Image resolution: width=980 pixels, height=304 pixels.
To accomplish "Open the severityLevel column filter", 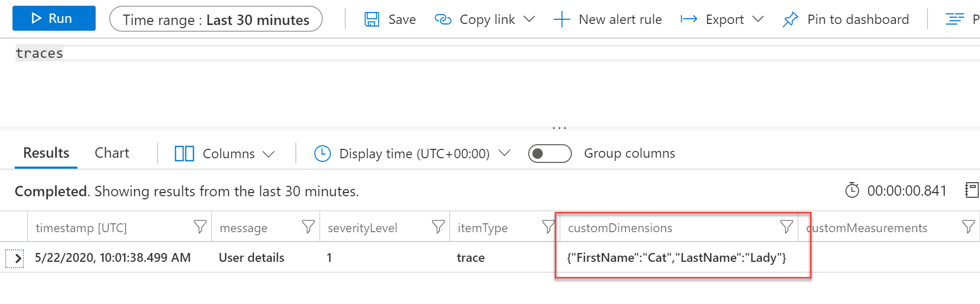I will click(437, 226).
